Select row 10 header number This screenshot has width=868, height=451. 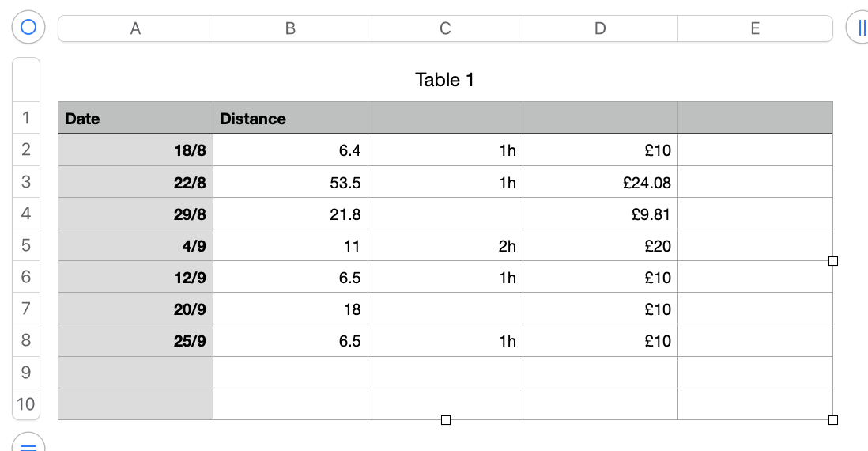(x=26, y=404)
